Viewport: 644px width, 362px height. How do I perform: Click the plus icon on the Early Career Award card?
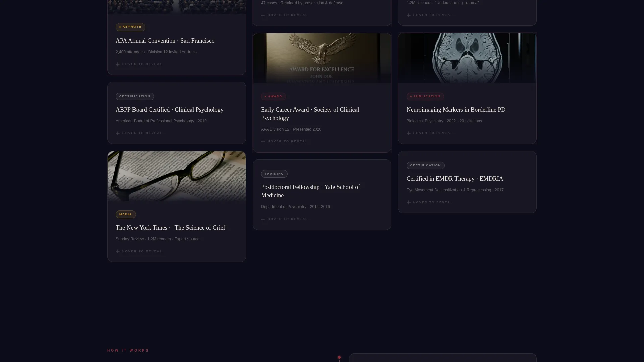263,142
